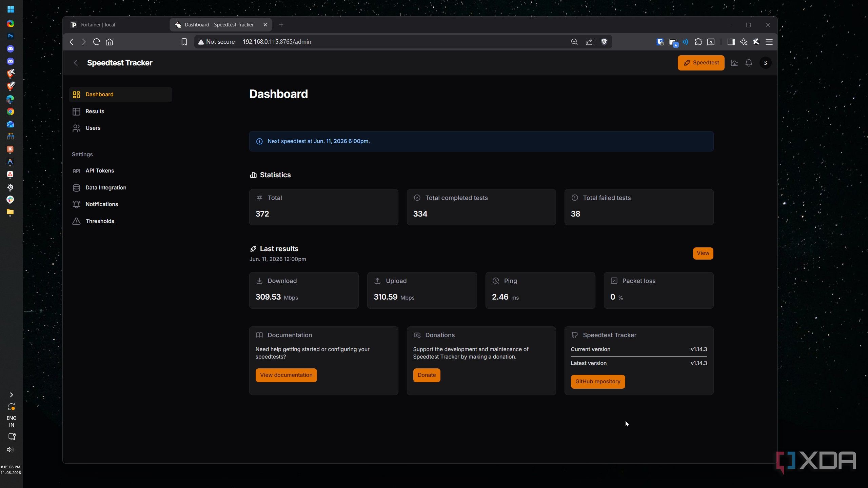This screenshot has height=488, width=868.
Task: Click the Total completed tests card
Action: tap(481, 207)
